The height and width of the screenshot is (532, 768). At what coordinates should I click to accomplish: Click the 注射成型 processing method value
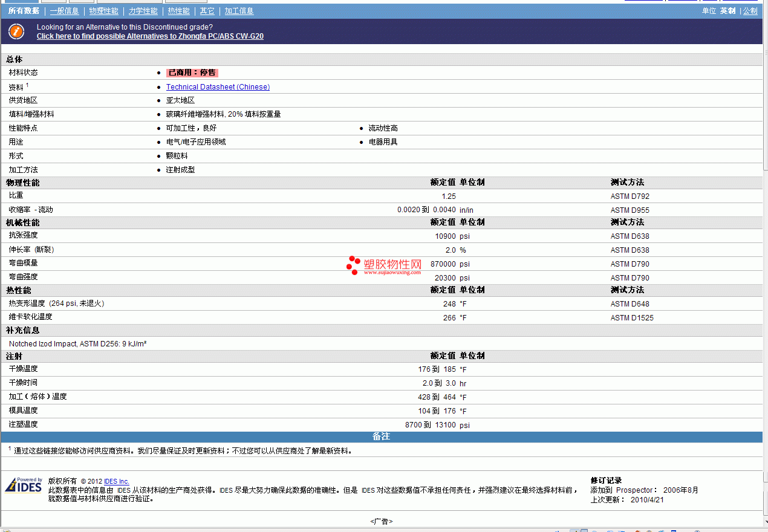click(180, 170)
